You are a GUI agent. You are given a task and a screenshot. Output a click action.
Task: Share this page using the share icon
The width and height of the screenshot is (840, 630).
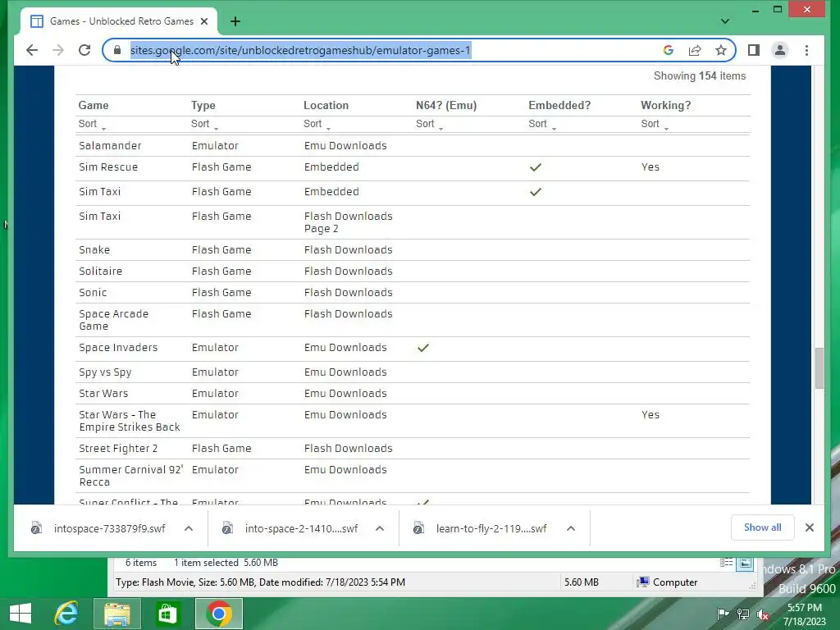point(695,50)
